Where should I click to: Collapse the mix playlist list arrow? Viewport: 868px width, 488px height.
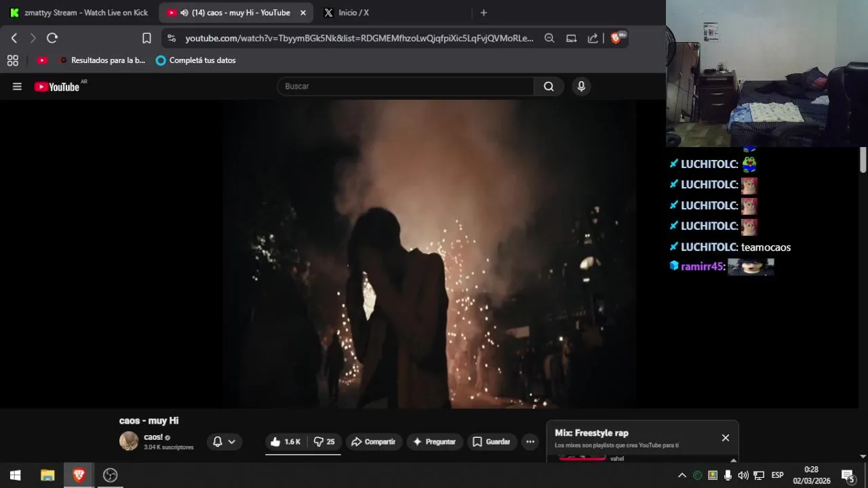(x=733, y=460)
